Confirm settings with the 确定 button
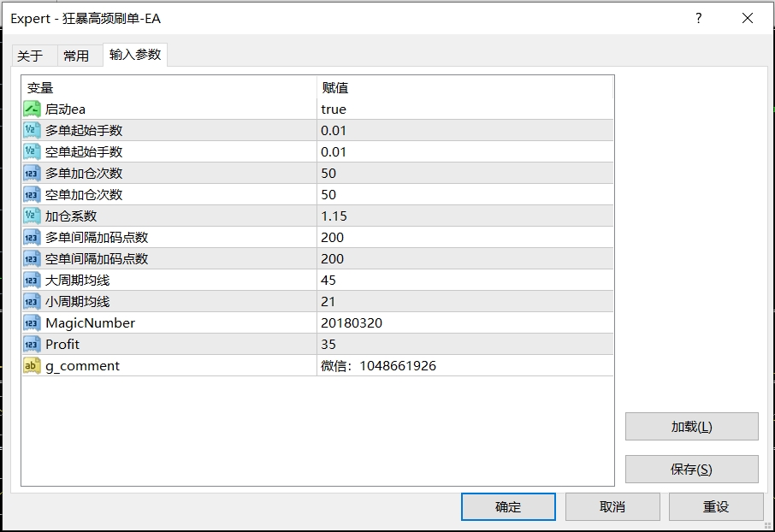Image resolution: width=775 pixels, height=532 pixels. 508,507
